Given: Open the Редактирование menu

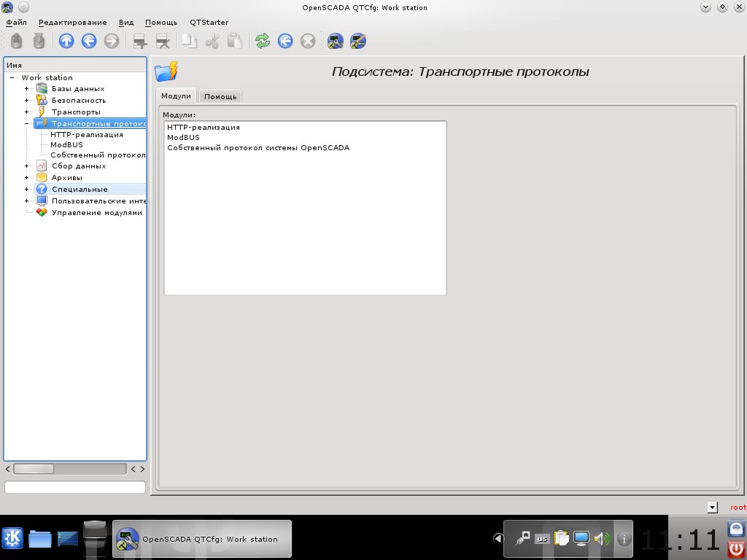Looking at the screenshot, I should [72, 23].
